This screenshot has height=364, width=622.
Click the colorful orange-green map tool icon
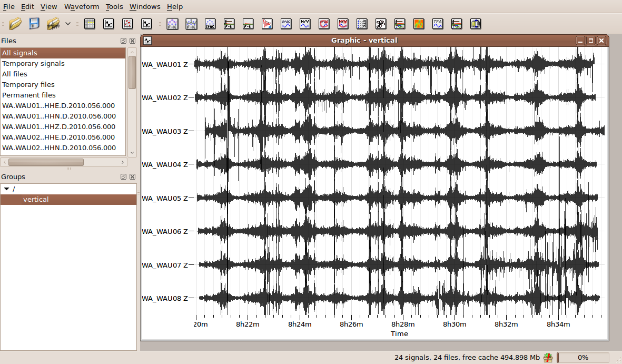point(419,24)
